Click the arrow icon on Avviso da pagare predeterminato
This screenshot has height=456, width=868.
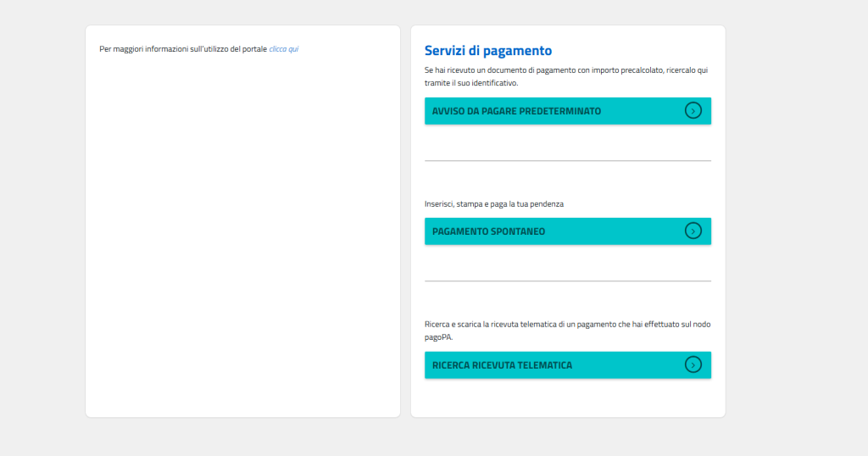[693, 111]
